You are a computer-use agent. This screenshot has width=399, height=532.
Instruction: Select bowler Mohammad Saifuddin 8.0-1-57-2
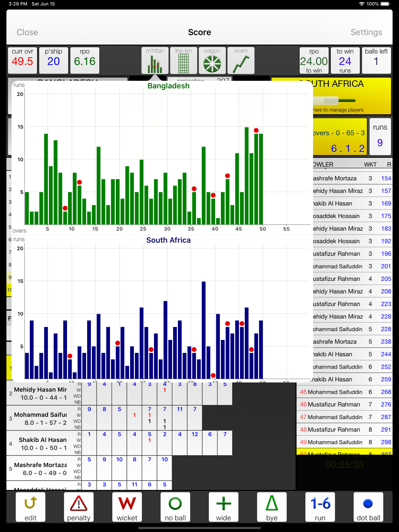tap(44, 418)
